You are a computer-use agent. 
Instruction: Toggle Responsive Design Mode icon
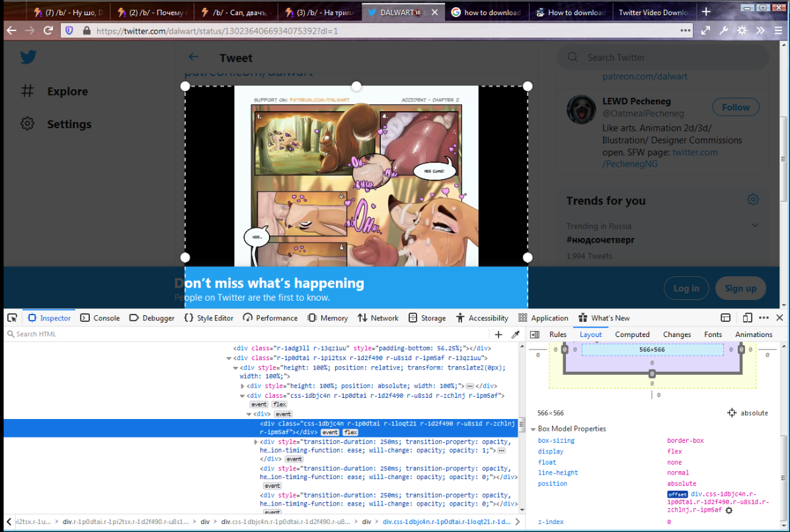pyautogui.click(x=747, y=318)
